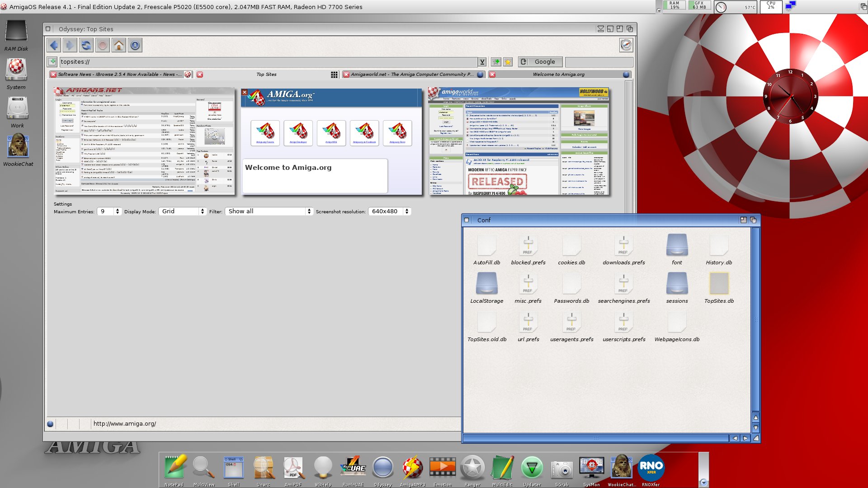Open the Filter Show all dropdown
This screenshot has height=488, width=868.
click(x=269, y=211)
